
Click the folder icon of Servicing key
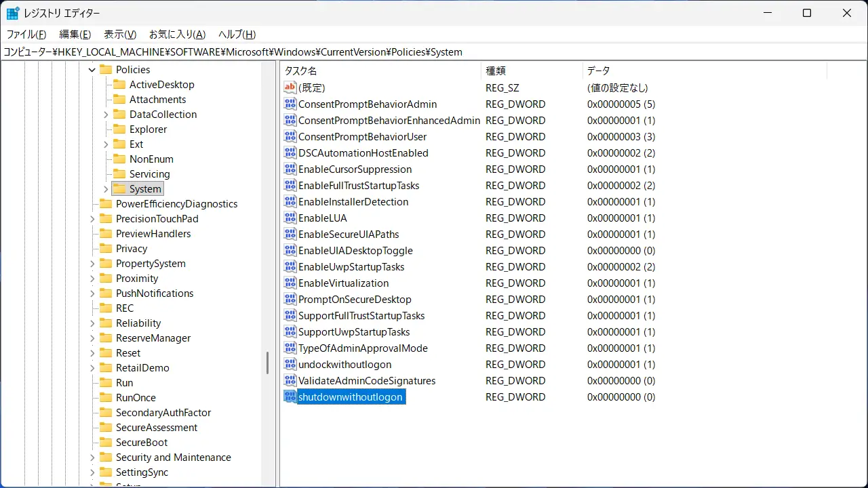point(119,174)
